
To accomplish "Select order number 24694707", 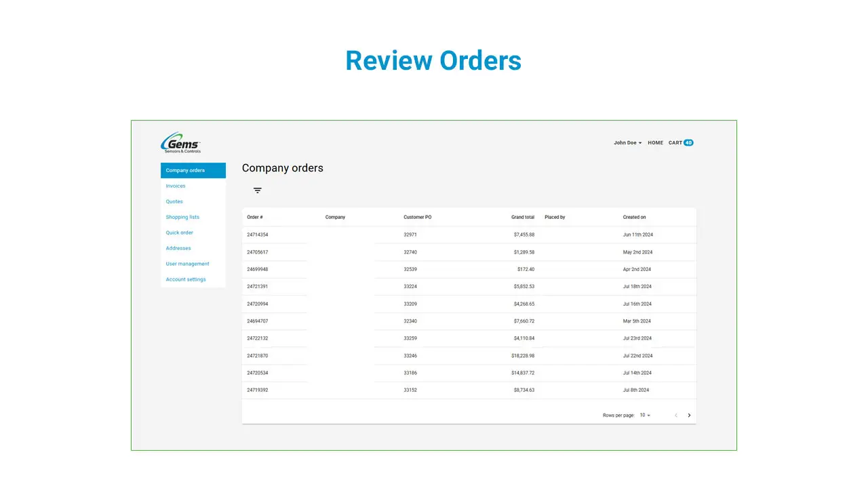I will (258, 321).
